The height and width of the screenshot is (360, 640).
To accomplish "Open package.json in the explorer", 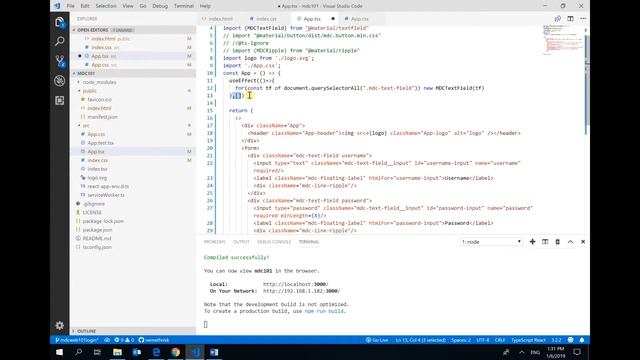I will click(x=97, y=230).
